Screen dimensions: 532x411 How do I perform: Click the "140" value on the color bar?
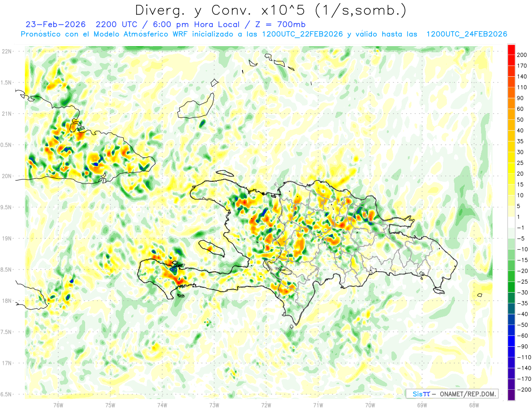coord(521,76)
